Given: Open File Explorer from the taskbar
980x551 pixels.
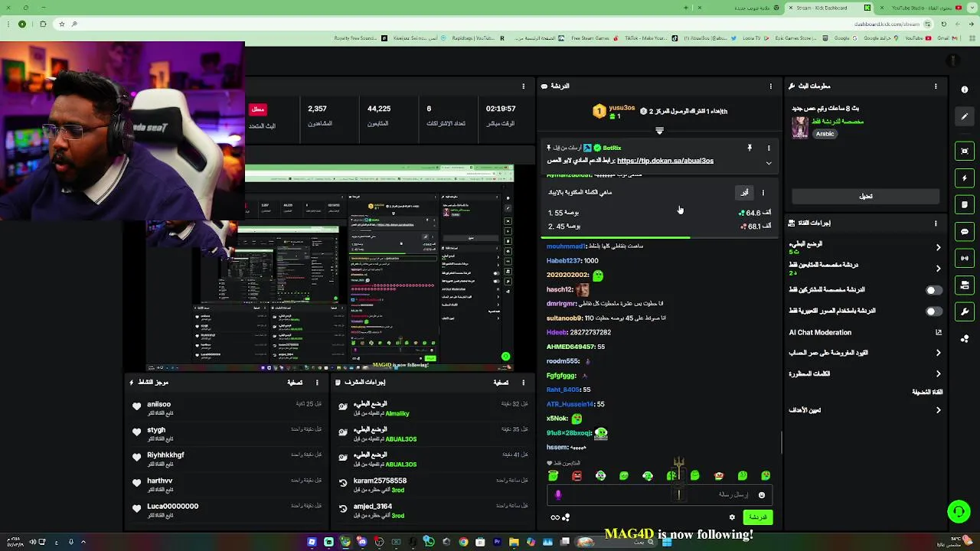Looking at the screenshot, I should (514, 543).
